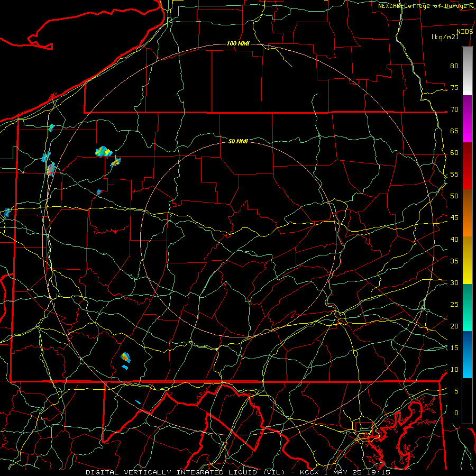The width and height of the screenshot is (476, 476).
Task: Click the "100 NMI" range ring label
Action: 238,44
